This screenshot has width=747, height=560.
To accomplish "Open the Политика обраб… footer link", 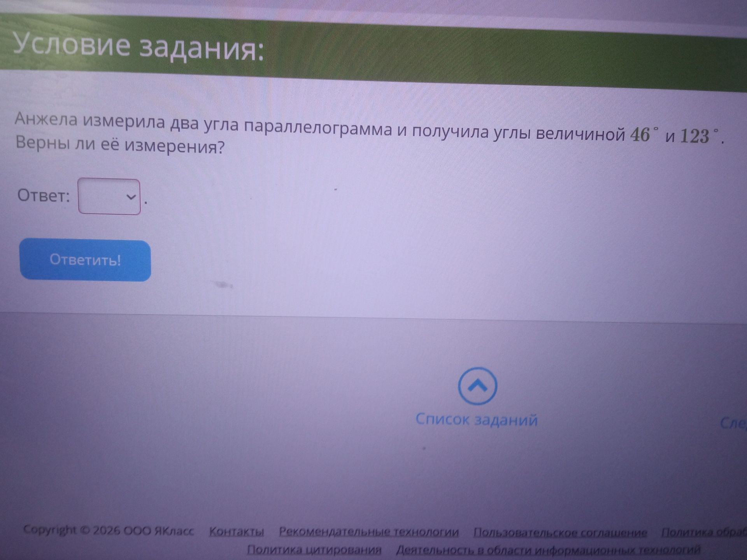I will click(704, 532).
